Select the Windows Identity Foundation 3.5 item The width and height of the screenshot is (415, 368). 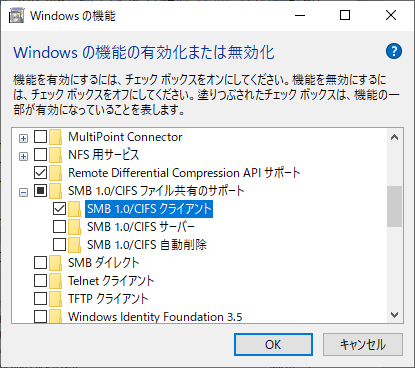pyautogui.click(x=155, y=317)
